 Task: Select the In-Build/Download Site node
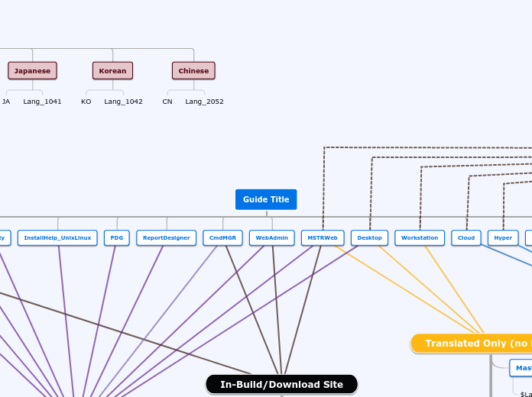tap(281, 385)
